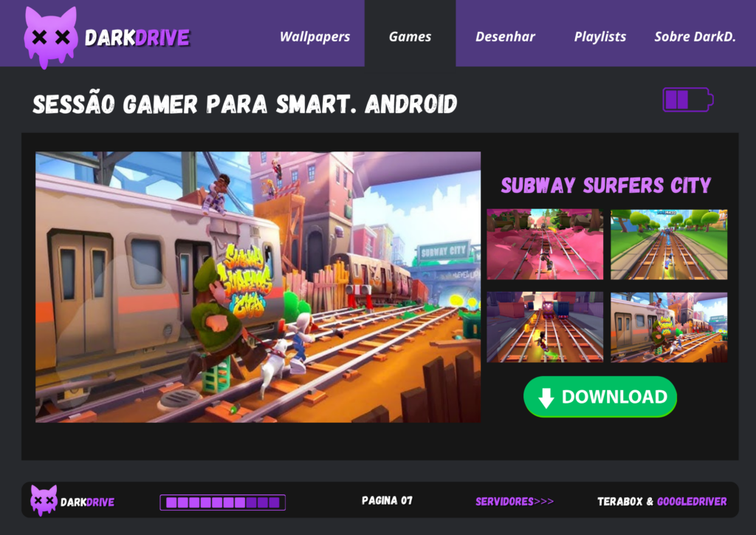Click the PAGINA 07 label

[x=387, y=501]
